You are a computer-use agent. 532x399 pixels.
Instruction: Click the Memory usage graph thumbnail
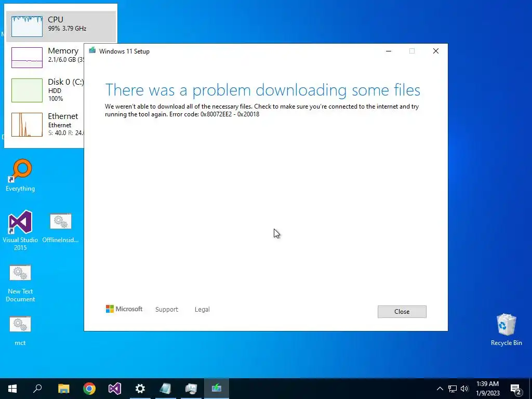click(x=27, y=58)
